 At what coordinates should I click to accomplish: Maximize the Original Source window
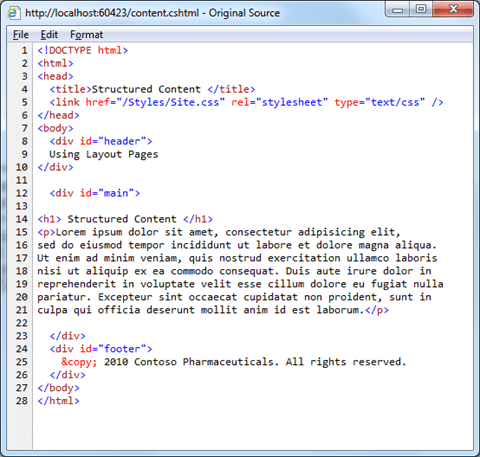tap(421, 9)
